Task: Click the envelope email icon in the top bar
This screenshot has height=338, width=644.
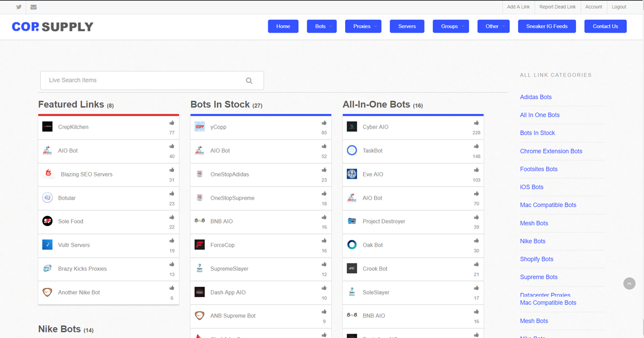Action: pyautogui.click(x=34, y=7)
